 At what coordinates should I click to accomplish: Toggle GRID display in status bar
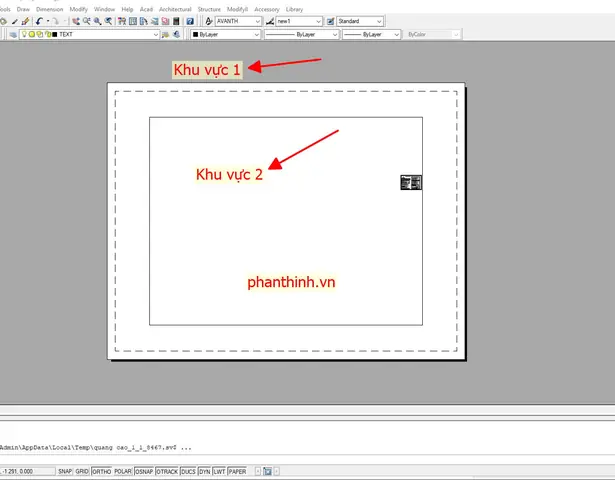(82, 471)
